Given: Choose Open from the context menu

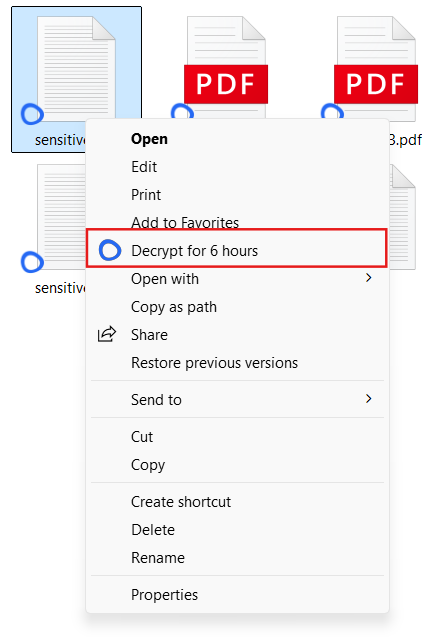Looking at the screenshot, I should point(149,139).
